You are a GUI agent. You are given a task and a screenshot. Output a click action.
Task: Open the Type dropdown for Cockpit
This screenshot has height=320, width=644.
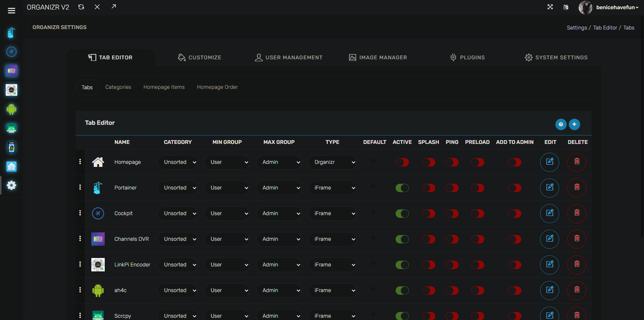tap(332, 214)
